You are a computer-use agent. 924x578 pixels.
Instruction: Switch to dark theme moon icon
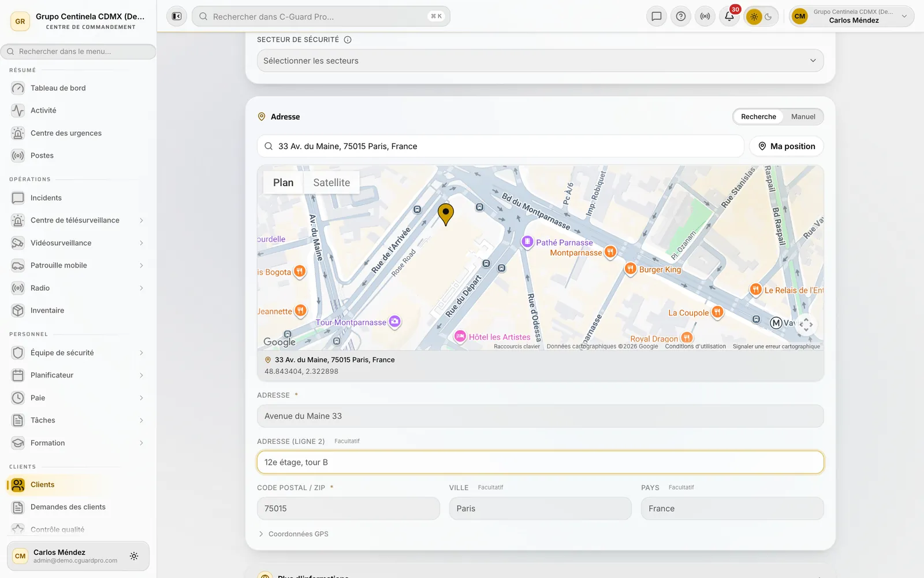tap(769, 17)
